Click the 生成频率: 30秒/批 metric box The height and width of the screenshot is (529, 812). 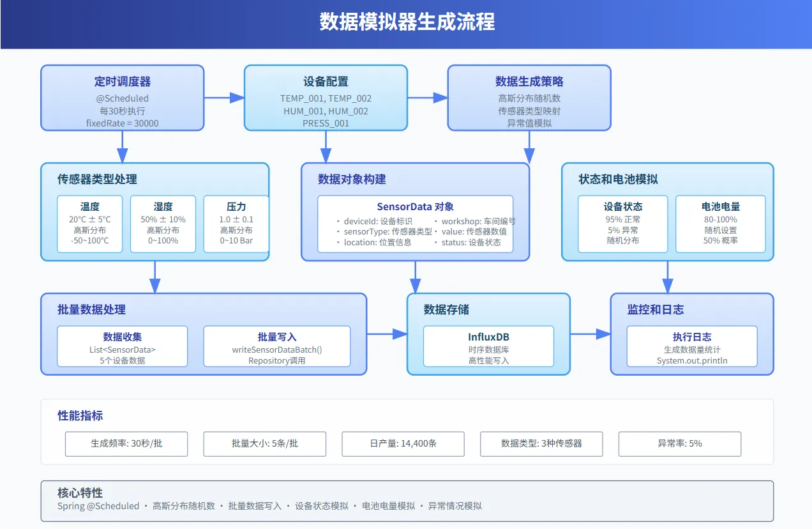pyautogui.click(x=126, y=443)
